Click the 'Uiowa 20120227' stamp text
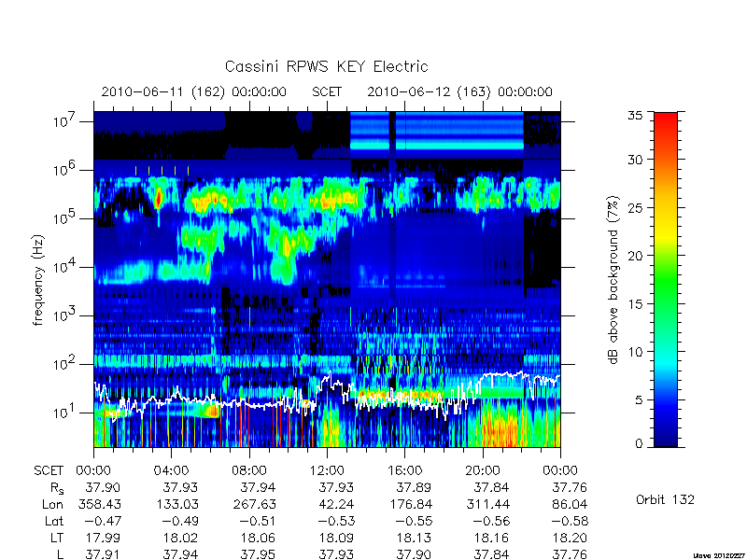747x560 pixels. click(720, 555)
